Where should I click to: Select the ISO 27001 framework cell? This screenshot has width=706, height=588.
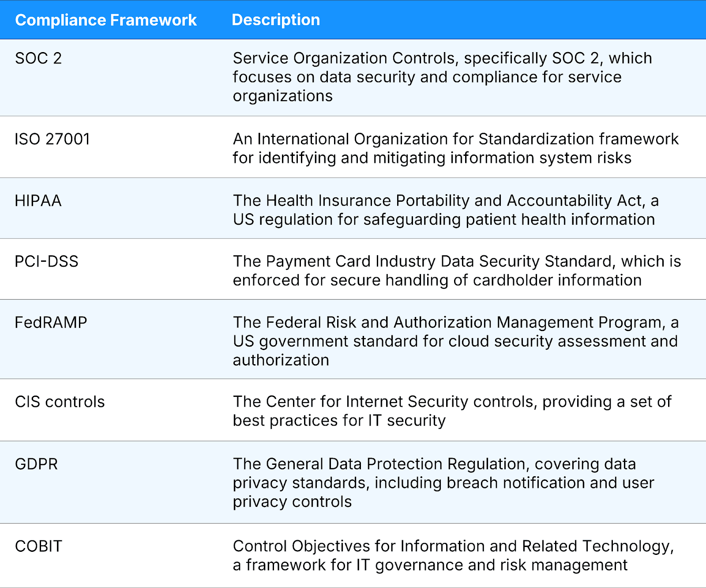coord(52,139)
